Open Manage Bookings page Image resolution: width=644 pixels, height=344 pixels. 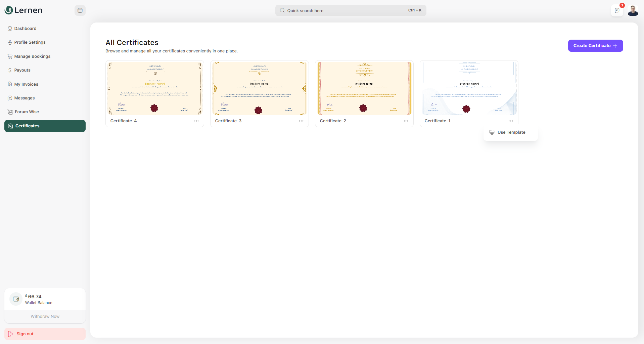tap(32, 56)
